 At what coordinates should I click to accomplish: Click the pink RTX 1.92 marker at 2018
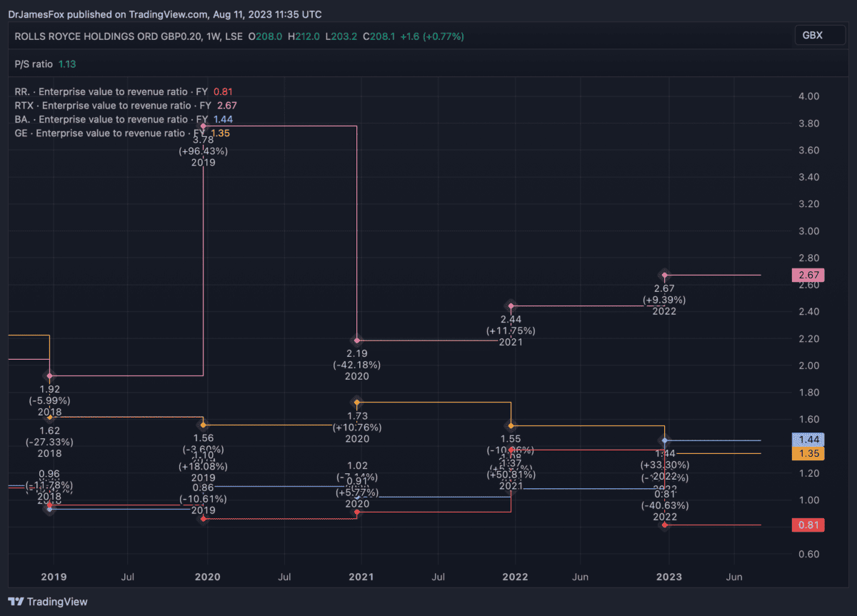[49, 375]
